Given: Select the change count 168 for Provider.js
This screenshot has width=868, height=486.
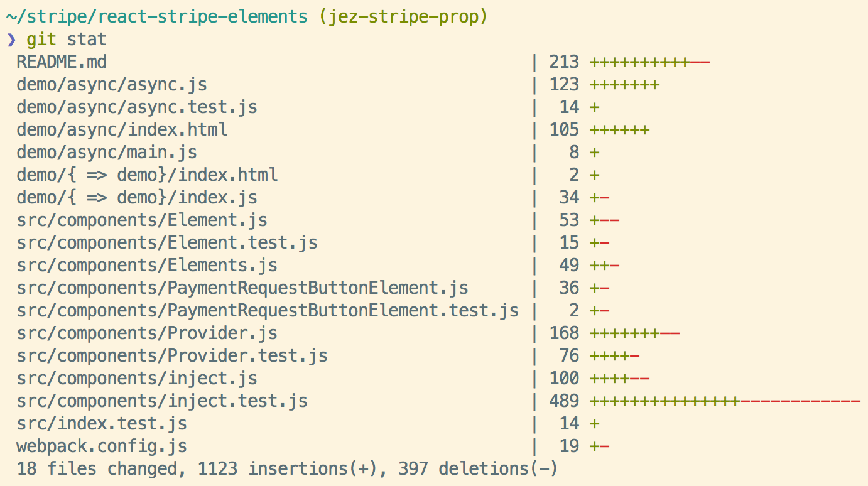Looking at the screenshot, I should click(564, 333).
